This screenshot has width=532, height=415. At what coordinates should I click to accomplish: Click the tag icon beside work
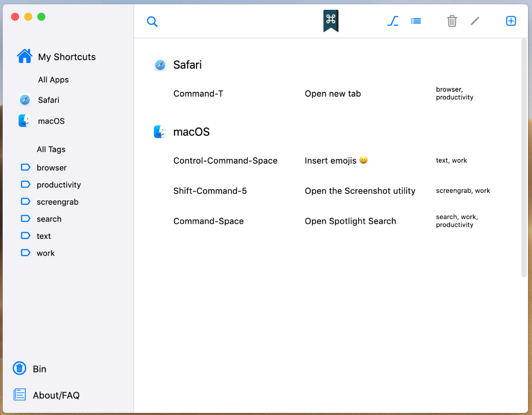tap(26, 253)
